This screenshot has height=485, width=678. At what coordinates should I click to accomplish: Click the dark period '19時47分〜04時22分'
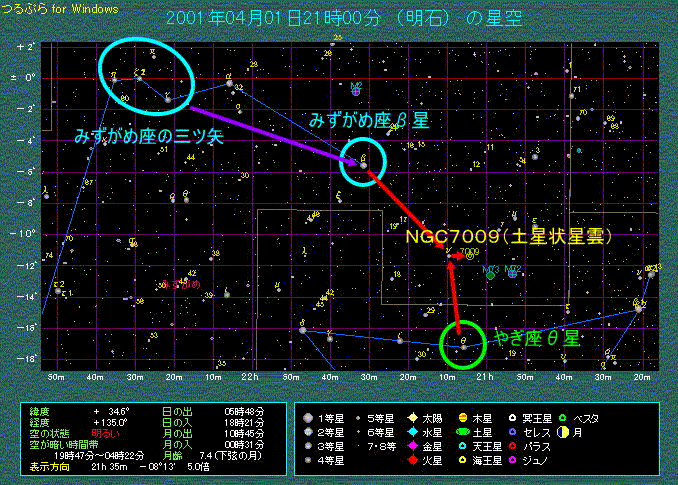coord(99,456)
